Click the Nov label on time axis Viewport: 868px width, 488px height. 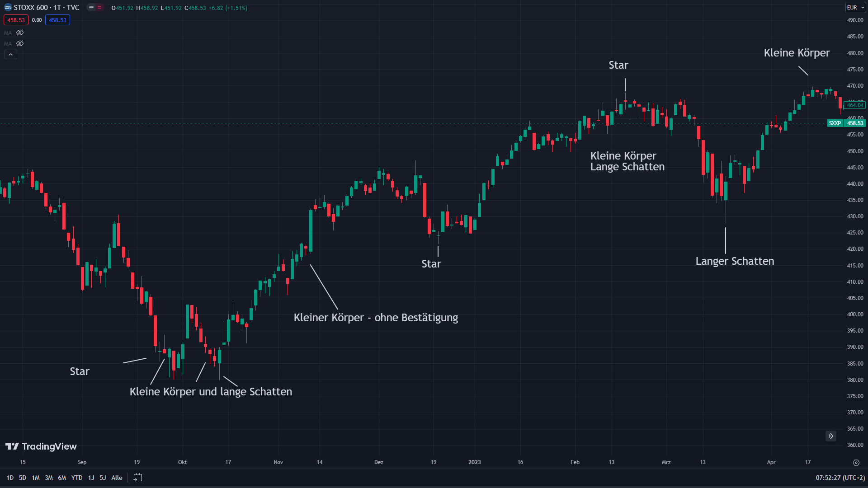(278, 462)
